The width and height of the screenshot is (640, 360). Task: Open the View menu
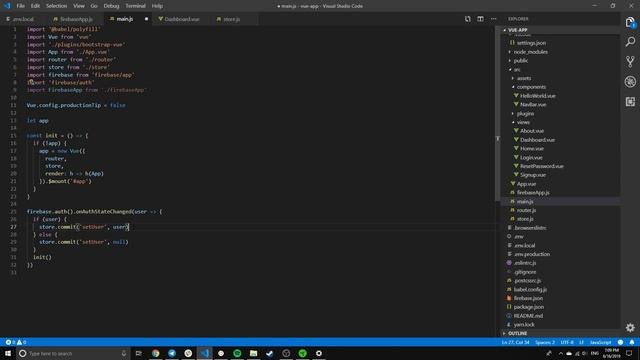[x=79, y=6]
